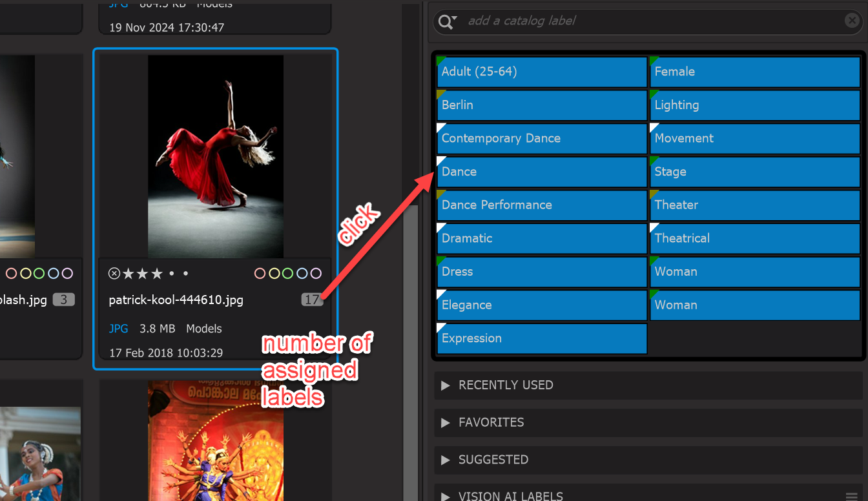Image resolution: width=868 pixels, height=501 pixels.
Task: Apply green color label to patrick-kool-444610.jpg
Action: pyautogui.click(x=288, y=273)
